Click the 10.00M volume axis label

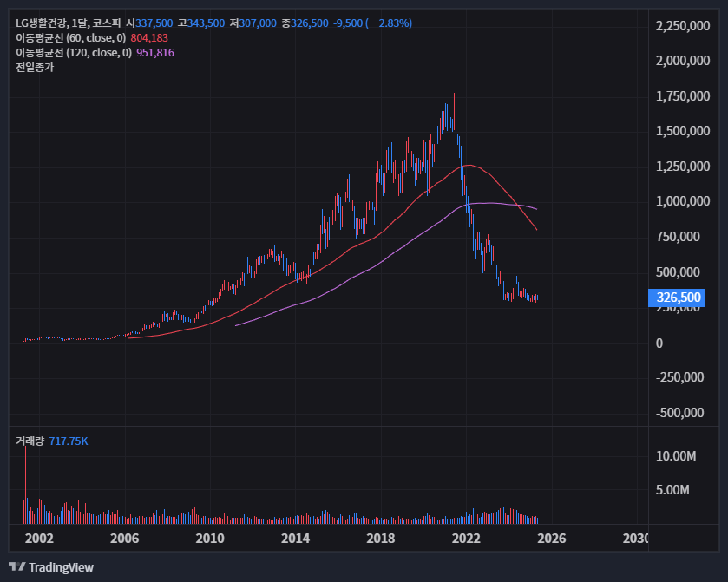(x=676, y=456)
